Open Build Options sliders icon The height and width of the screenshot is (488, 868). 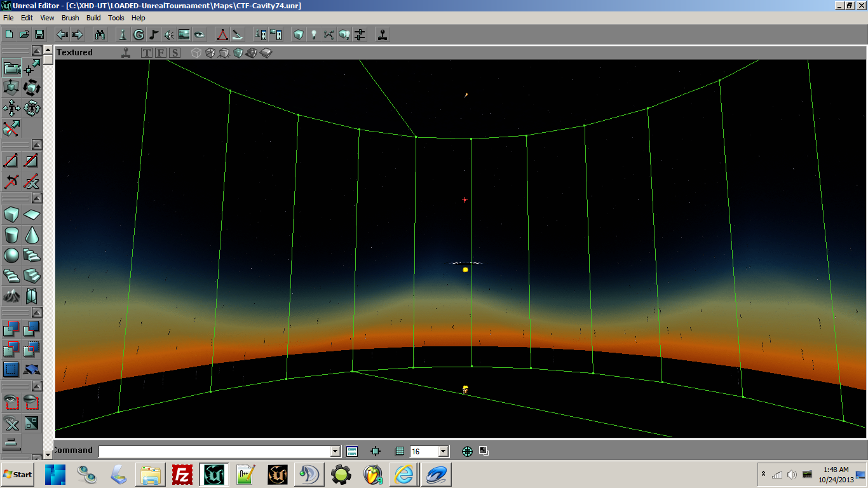pos(360,34)
